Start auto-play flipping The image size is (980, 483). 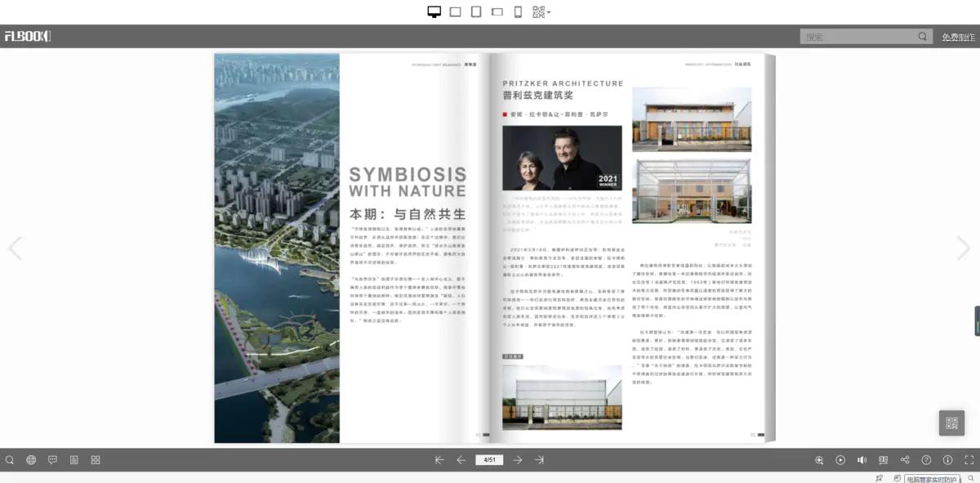840,460
